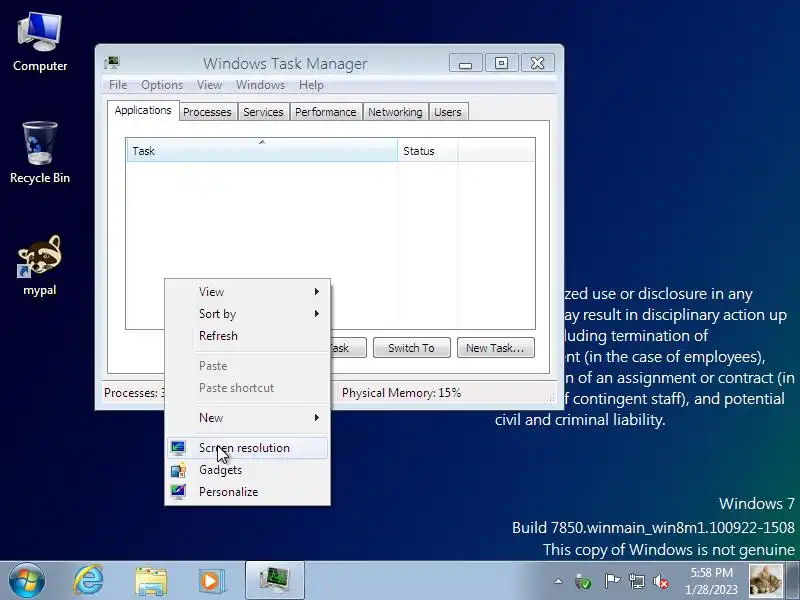Open the View menu in Task Manager
The height and width of the screenshot is (600, 800).
tap(209, 85)
